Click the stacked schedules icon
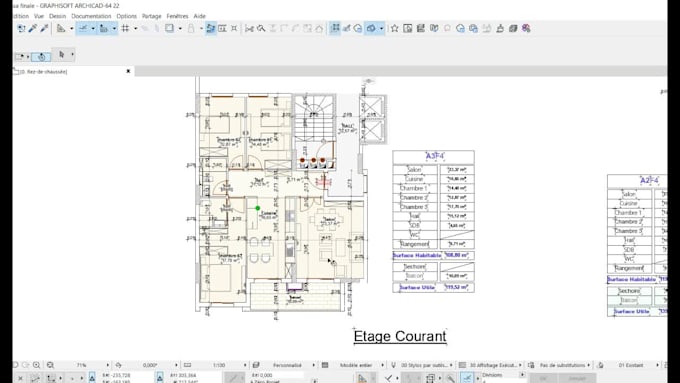 point(420,29)
